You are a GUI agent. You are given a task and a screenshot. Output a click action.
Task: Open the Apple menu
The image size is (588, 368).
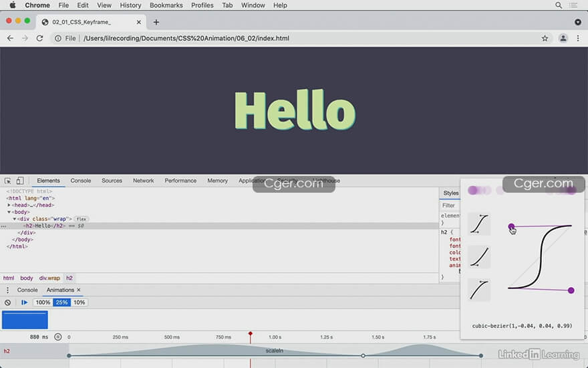13,5
